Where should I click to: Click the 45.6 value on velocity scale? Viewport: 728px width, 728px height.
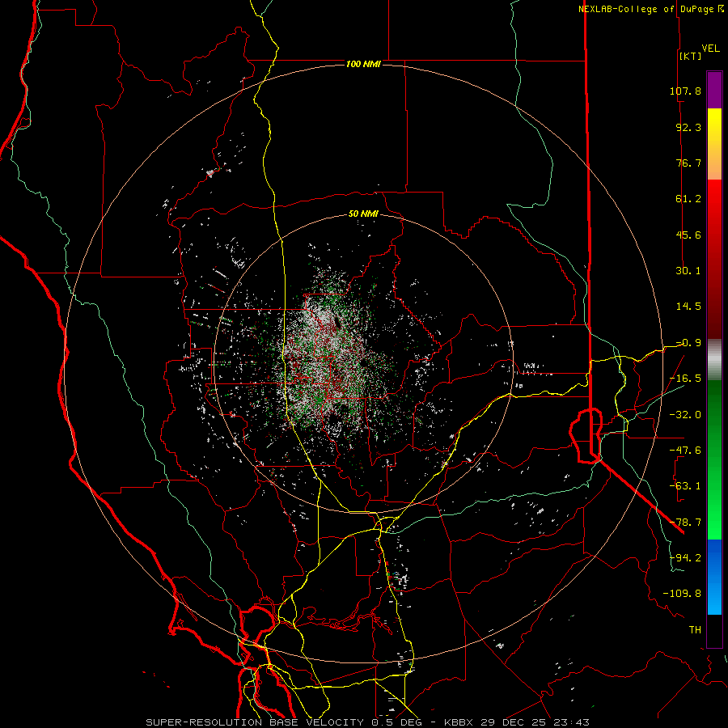[x=688, y=235]
